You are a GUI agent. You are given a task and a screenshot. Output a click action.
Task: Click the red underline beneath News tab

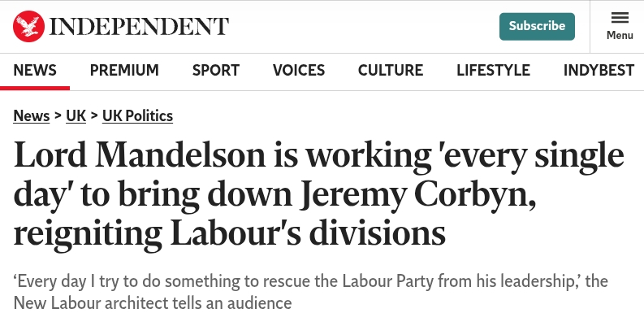tap(35, 87)
